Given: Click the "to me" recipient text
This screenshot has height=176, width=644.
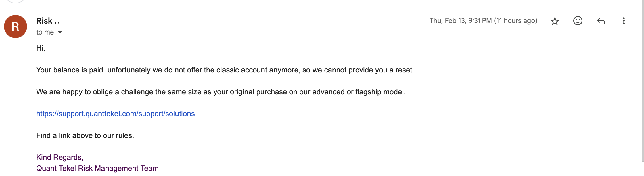Looking at the screenshot, I should tap(45, 32).
